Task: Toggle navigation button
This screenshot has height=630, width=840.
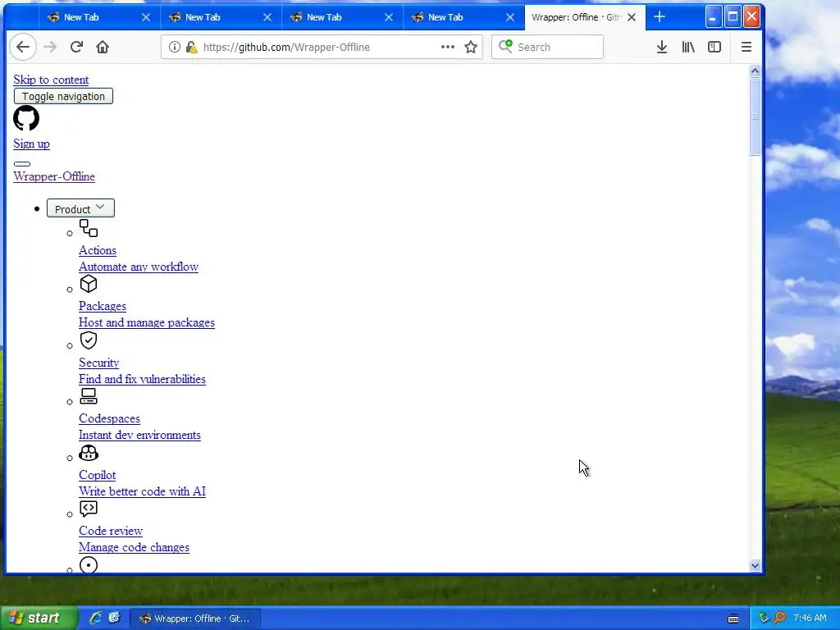Action: pyautogui.click(x=63, y=97)
